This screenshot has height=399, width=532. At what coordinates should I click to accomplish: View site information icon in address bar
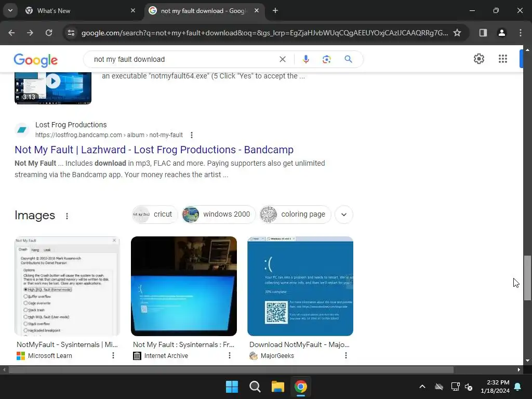[71, 33]
